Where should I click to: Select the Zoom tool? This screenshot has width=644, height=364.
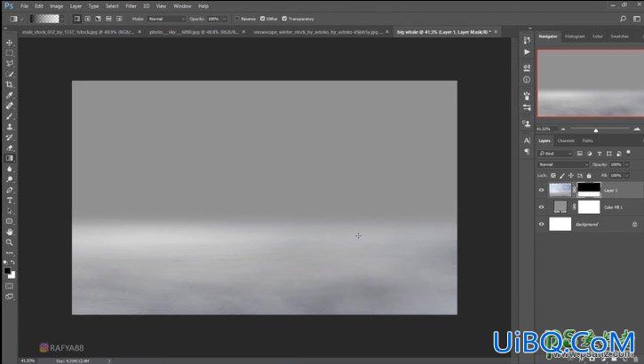[9, 242]
